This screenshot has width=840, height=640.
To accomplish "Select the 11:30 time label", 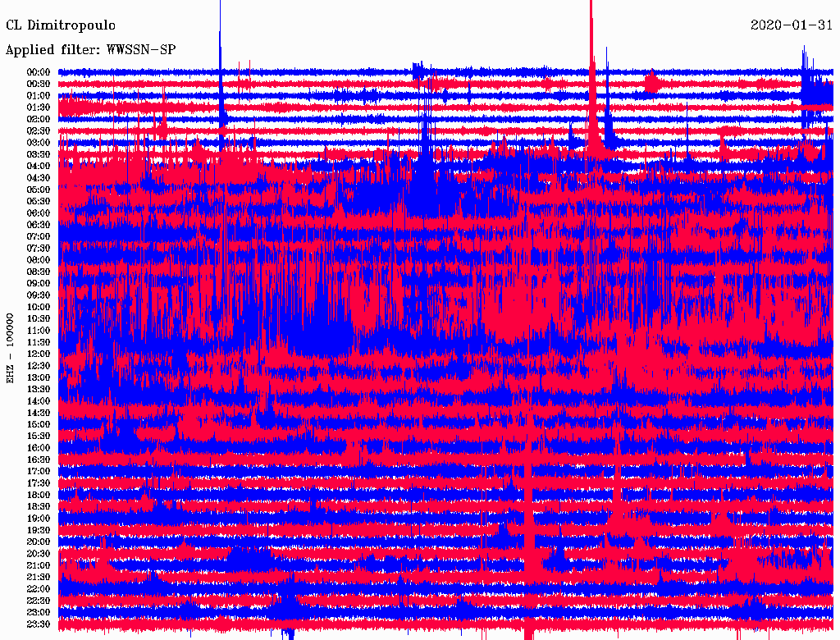I will tap(39, 342).
